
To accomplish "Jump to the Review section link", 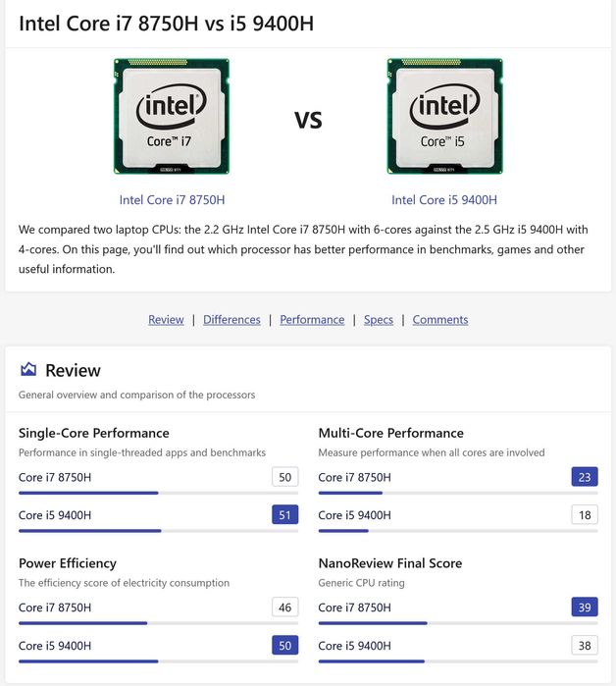I will [166, 320].
